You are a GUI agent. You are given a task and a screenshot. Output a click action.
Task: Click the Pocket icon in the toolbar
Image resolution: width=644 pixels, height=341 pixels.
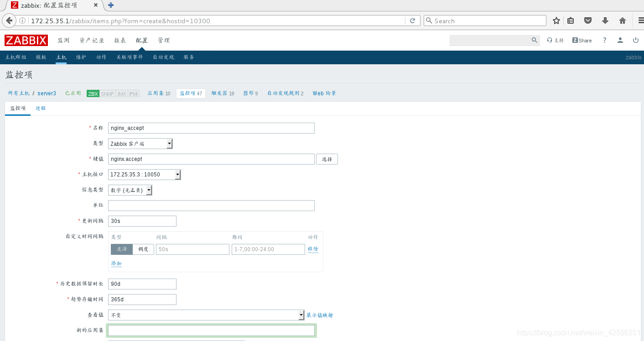point(588,21)
